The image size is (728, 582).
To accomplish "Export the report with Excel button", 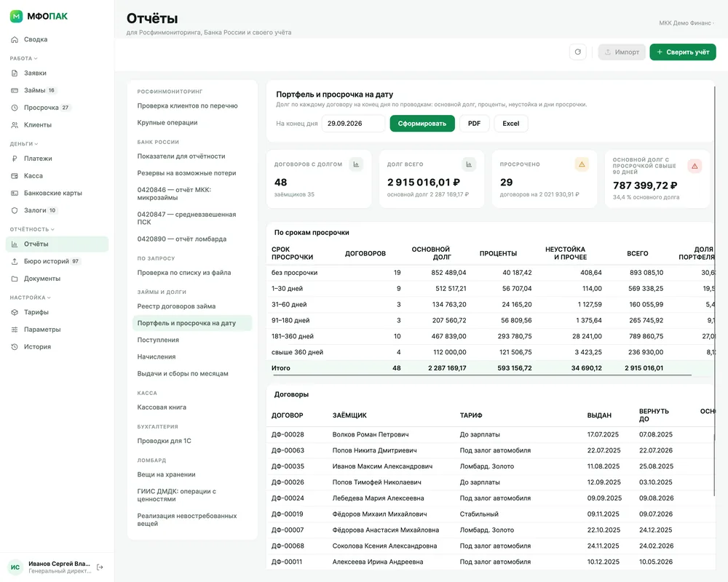I will (511, 124).
